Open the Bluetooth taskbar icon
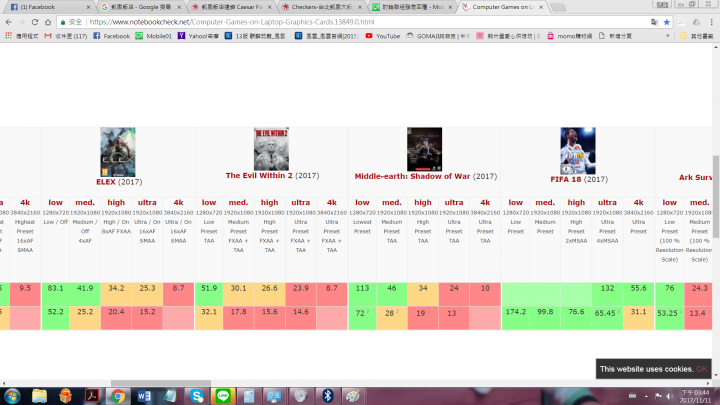This screenshot has width=720, height=405. pos(327,396)
